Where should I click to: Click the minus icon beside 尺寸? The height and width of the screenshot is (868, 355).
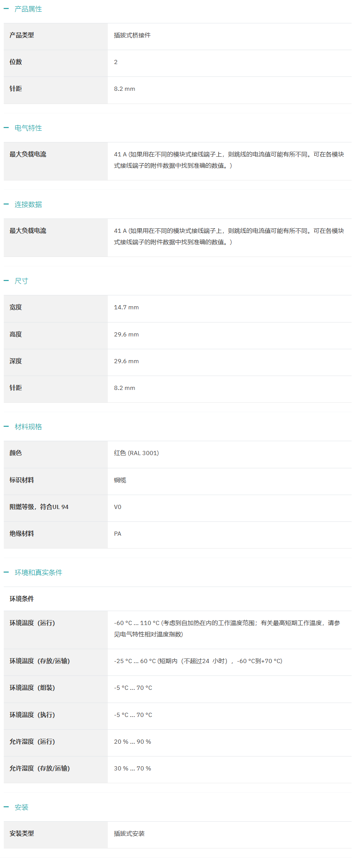(x=6, y=281)
